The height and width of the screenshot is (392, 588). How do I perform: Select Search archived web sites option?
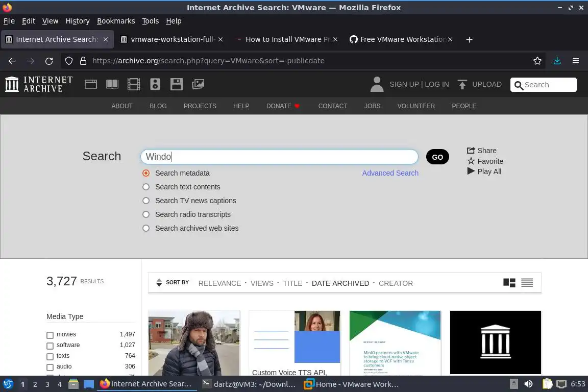pos(146,228)
